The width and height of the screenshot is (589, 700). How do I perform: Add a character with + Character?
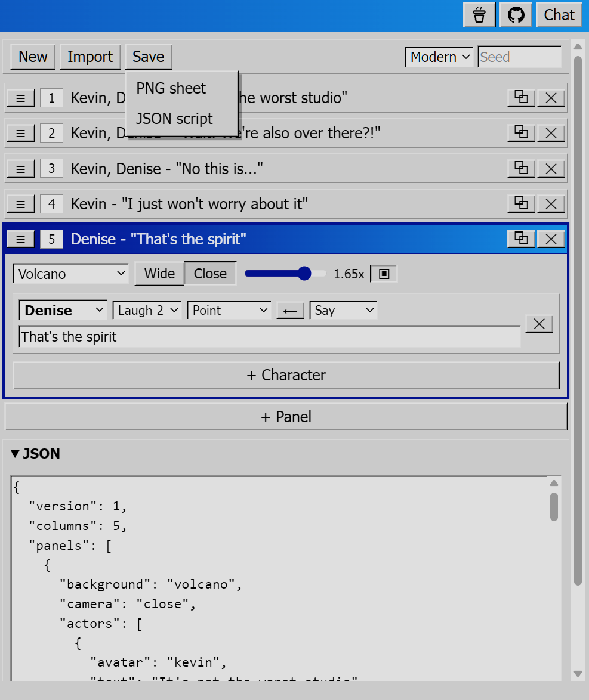pyautogui.click(x=286, y=375)
